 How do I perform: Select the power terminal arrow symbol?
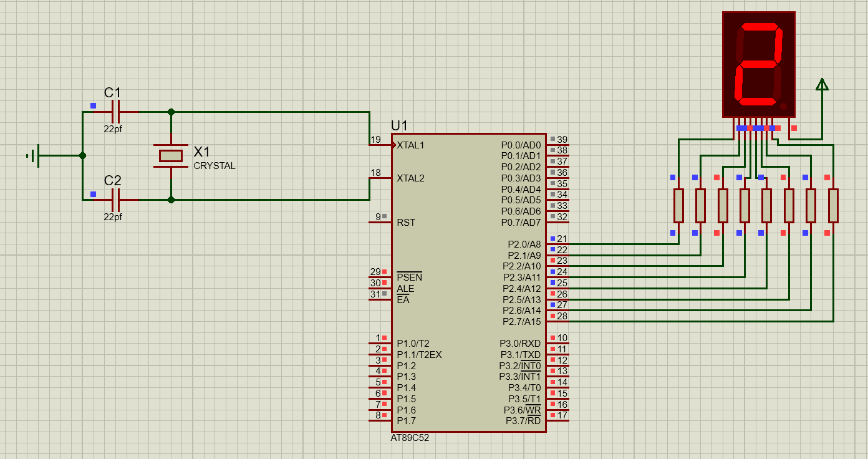(x=822, y=85)
